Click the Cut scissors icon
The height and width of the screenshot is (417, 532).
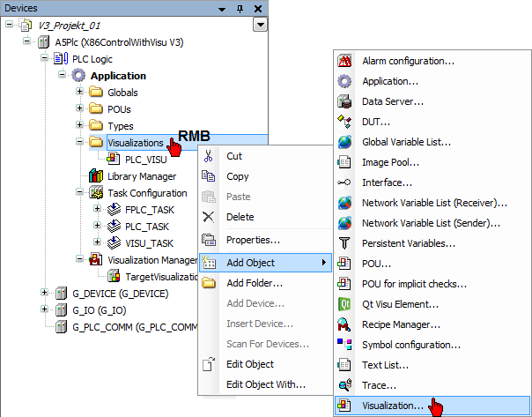pos(209,156)
